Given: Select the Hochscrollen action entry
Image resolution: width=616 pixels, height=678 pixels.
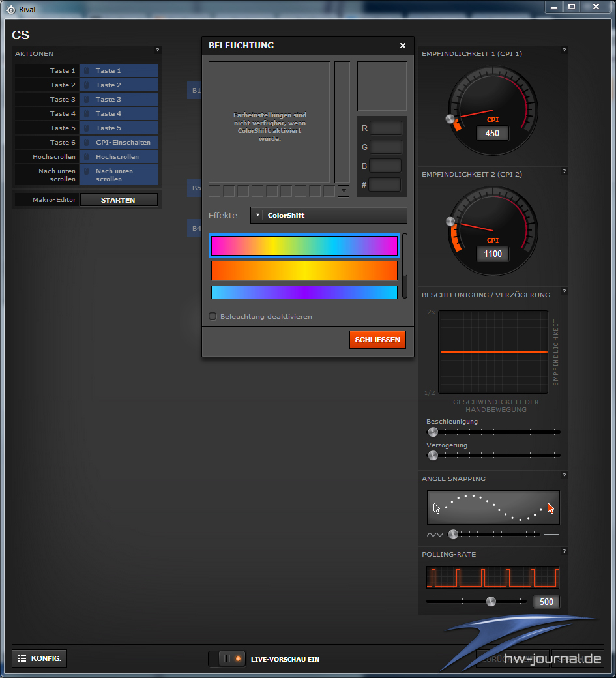Looking at the screenshot, I should pyautogui.click(x=119, y=157).
